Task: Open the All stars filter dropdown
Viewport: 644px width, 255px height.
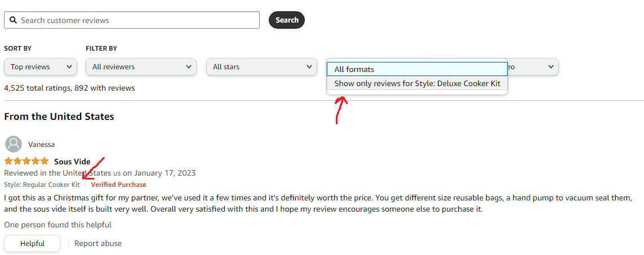Action: (x=261, y=67)
